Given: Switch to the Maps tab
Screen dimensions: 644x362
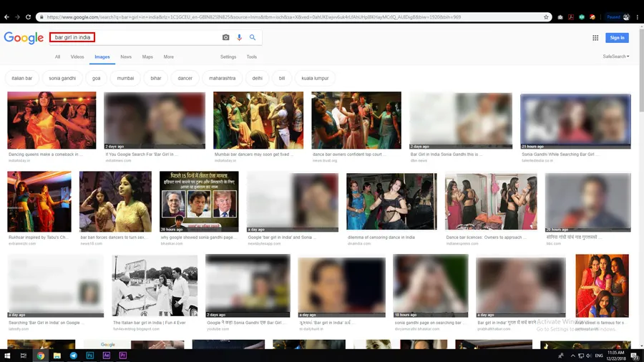Looking at the screenshot, I should point(147,57).
